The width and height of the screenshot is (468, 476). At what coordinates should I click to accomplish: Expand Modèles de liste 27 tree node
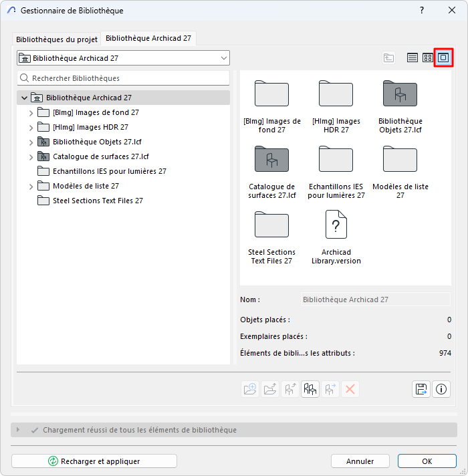pos(31,187)
